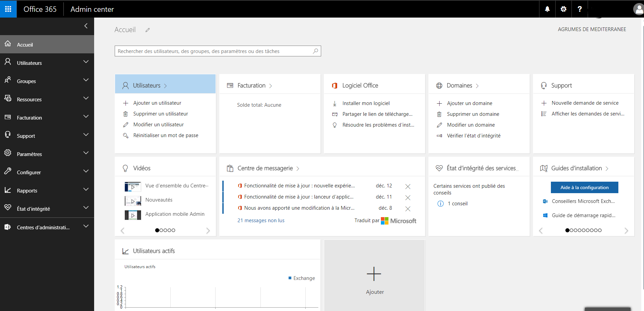Open settings gear in top bar

[x=563, y=9]
